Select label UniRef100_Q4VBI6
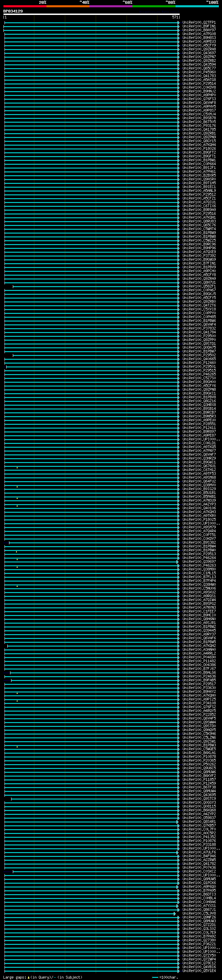The height and width of the screenshot is (980, 222). pos(199,967)
